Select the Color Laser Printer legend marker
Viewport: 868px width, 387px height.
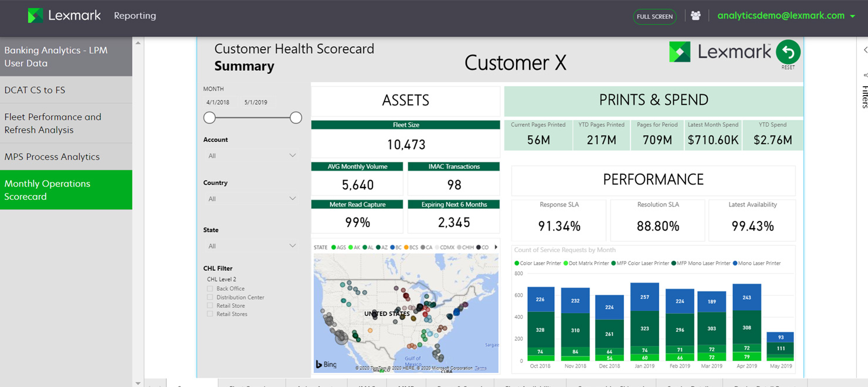click(x=517, y=263)
